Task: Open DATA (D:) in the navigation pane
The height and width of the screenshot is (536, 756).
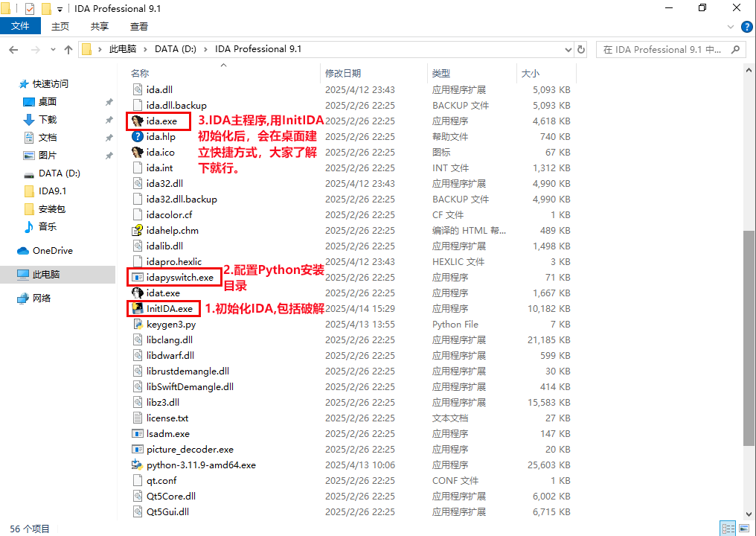Action: (60, 173)
